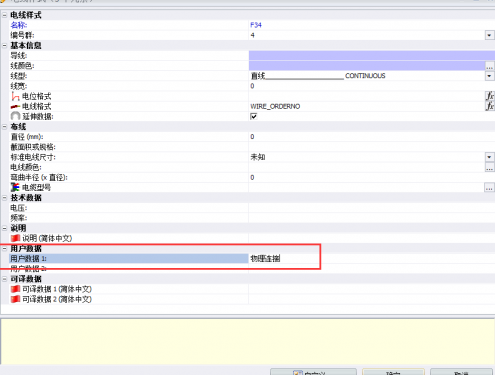This screenshot has height=375, width=495.
Task: Click the 延伸数据 arc icon
Action: [x=15, y=116]
